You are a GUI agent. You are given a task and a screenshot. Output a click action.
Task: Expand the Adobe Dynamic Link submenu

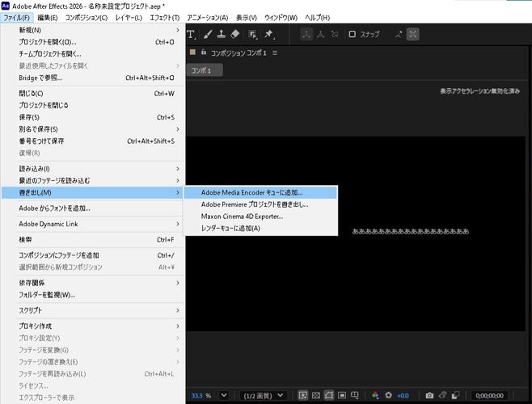click(93, 224)
